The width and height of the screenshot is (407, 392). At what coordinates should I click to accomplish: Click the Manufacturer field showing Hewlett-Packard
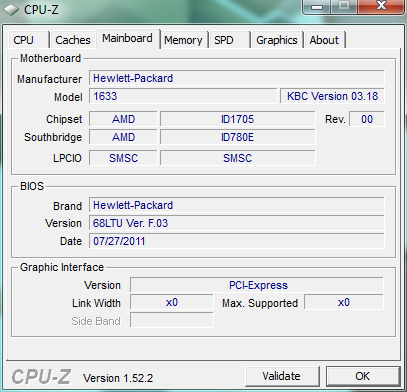tap(237, 78)
